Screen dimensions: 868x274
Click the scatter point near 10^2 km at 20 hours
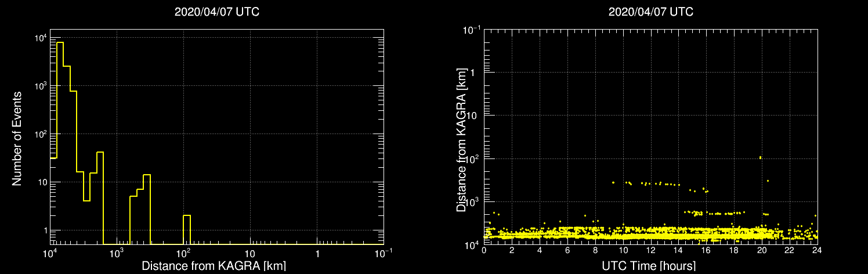click(x=760, y=157)
